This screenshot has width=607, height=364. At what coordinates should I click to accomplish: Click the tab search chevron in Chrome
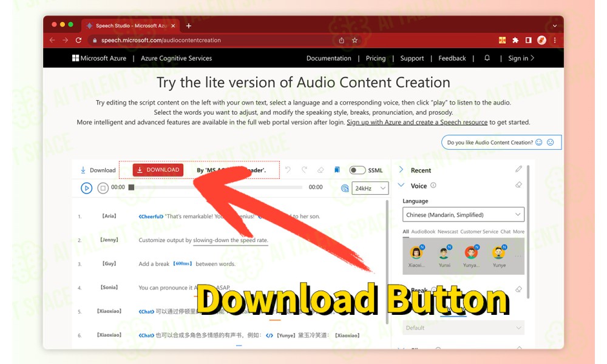555,26
